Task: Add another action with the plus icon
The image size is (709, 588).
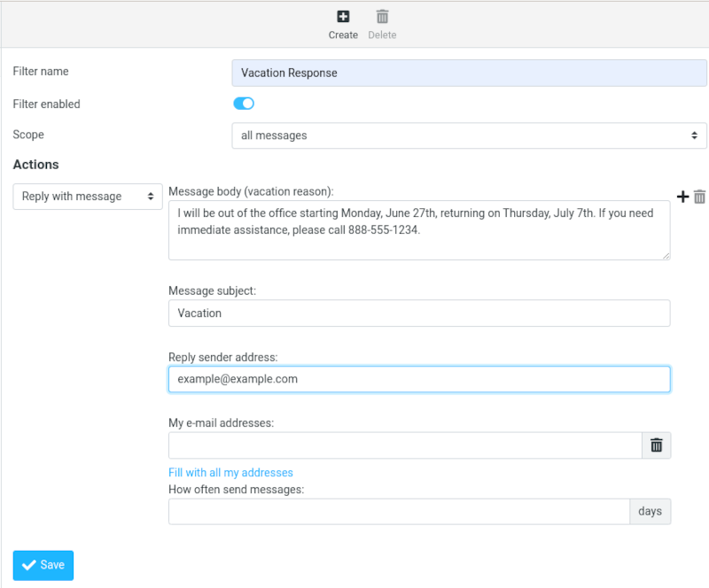Action: coord(682,197)
